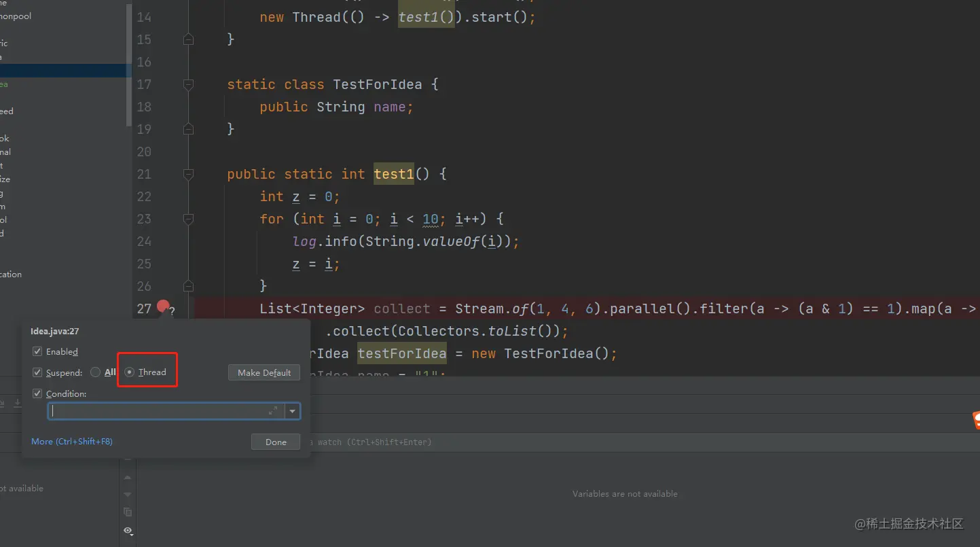Collapse the fold marker at line 15
Screen dimensions: 980x547
click(x=189, y=39)
